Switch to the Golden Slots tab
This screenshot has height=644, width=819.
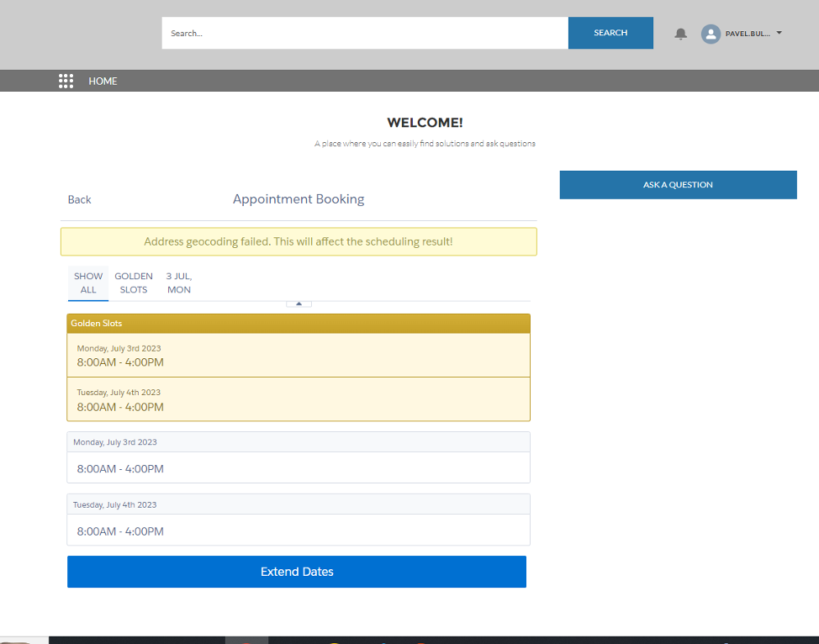pyautogui.click(x=134, y=282)
